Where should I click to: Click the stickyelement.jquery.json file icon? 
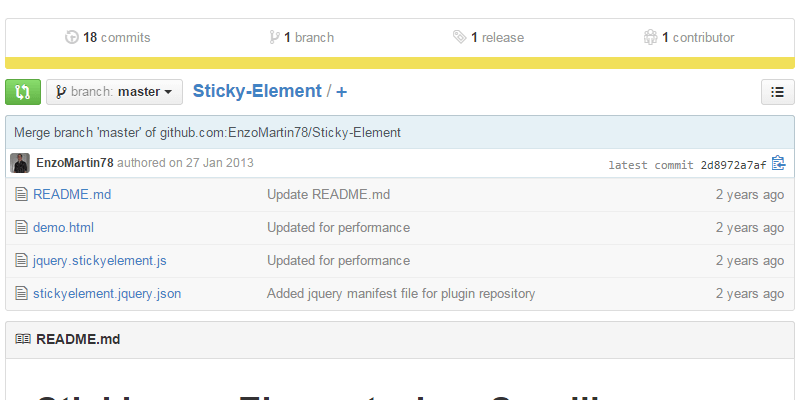click(21, 294)
